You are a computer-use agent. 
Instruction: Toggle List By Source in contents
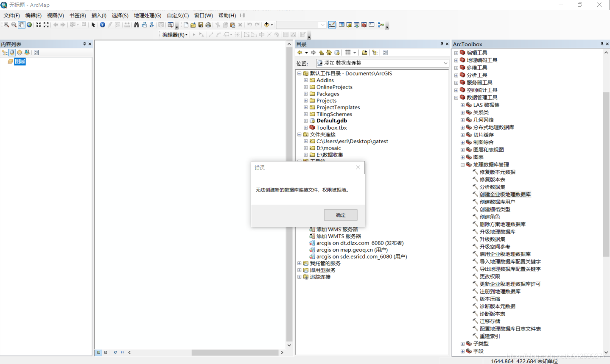tap(12, 53)
